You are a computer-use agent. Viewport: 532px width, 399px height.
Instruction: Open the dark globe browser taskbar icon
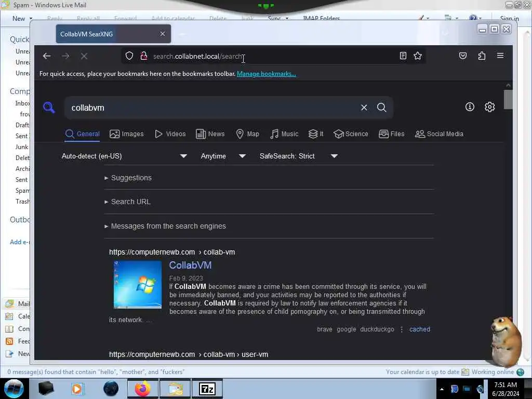coord(111,389)
